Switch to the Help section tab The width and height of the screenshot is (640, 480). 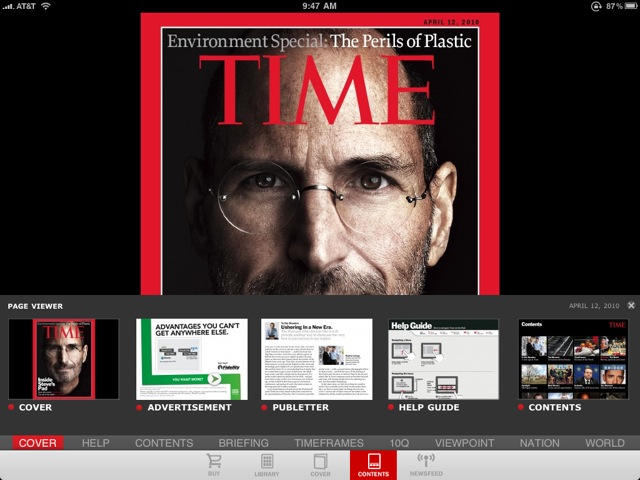[96, 443]
